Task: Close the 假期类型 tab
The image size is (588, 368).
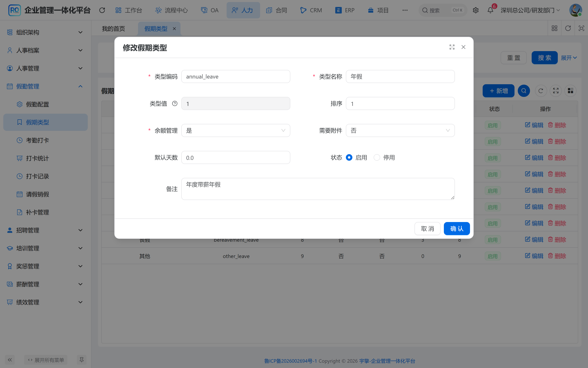Action: pyautogui.click(x=174, y=29)
